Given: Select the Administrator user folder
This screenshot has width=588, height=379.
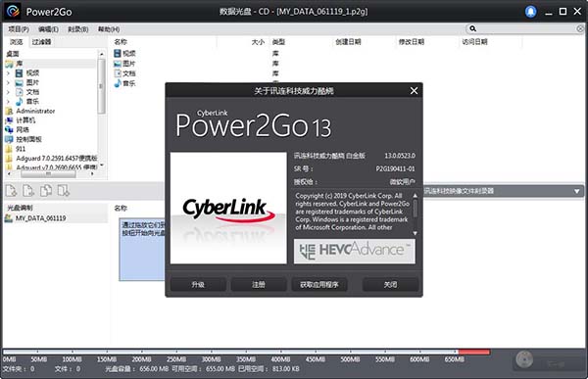Looking at the screenshot, I should click(x=35, y=111).
